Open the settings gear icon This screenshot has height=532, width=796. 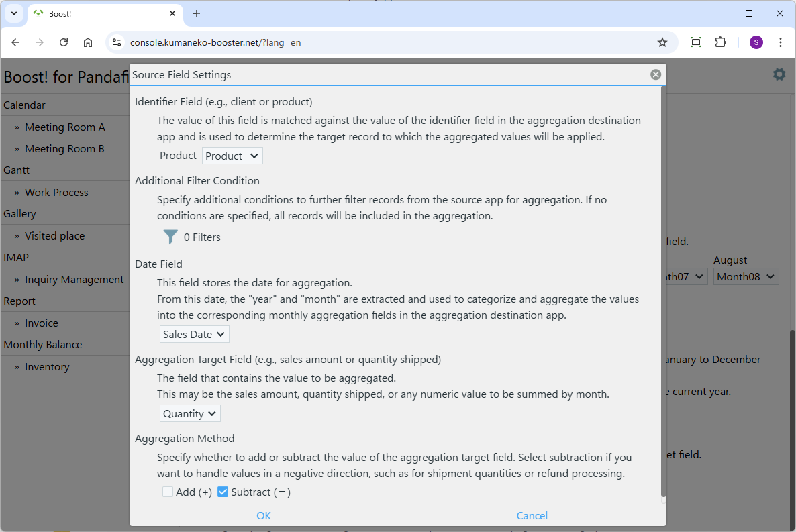tap(779, 74)
